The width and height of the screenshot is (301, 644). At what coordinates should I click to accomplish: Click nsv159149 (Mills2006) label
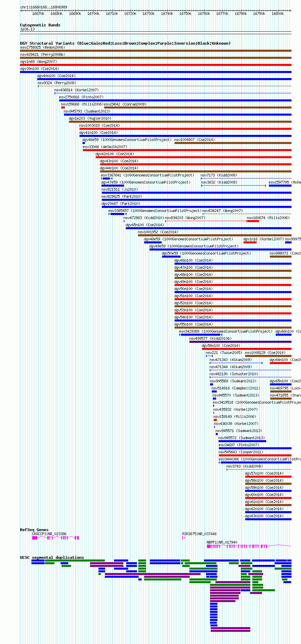pyautogui.click(x=235, y=416)
